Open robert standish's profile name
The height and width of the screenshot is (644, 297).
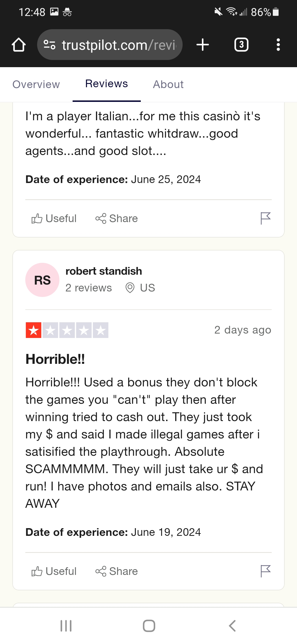[104, 271]
